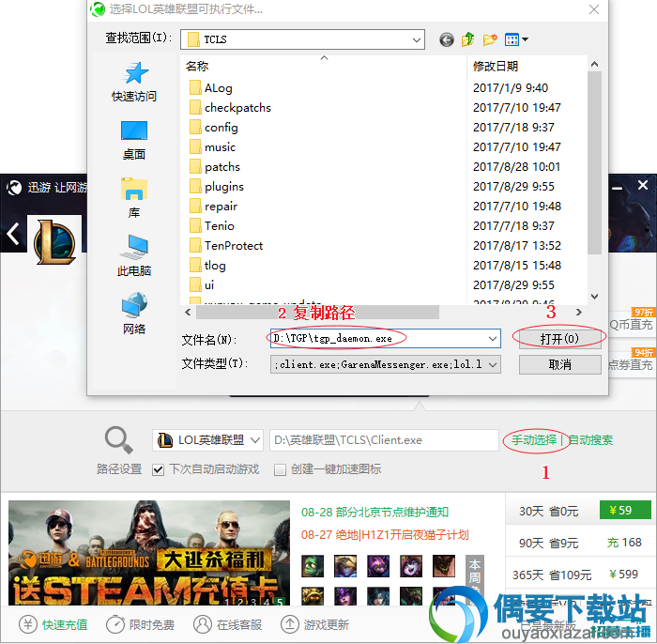Image resolution: width=657 pixels, height=644 pixels.
Task: Click the Open (打开) button
Action: point(559,339)
